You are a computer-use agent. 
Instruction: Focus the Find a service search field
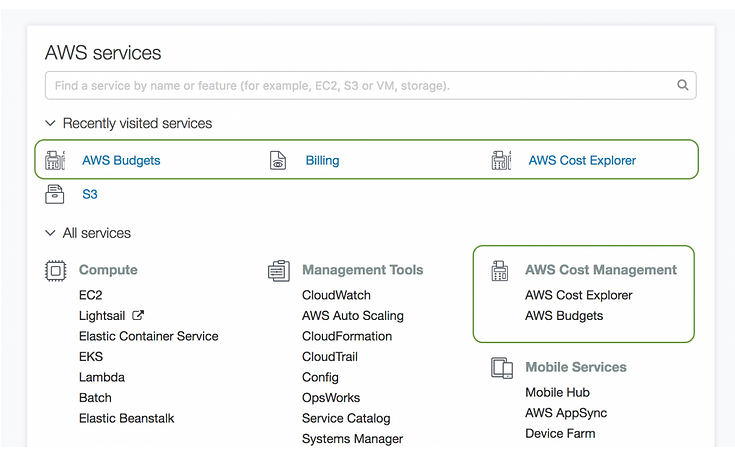click(360, 86)
